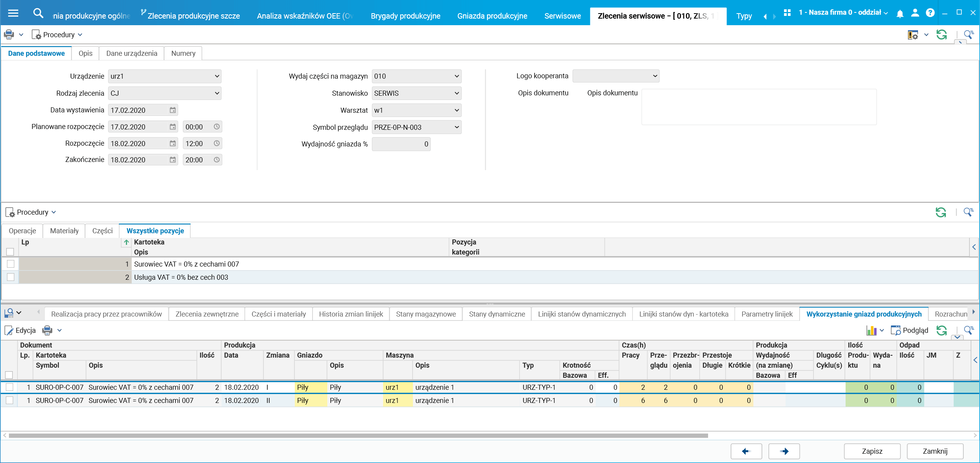Click the Edycja button
This screenshot has width=980, height=463.
[x=20, y=330]
